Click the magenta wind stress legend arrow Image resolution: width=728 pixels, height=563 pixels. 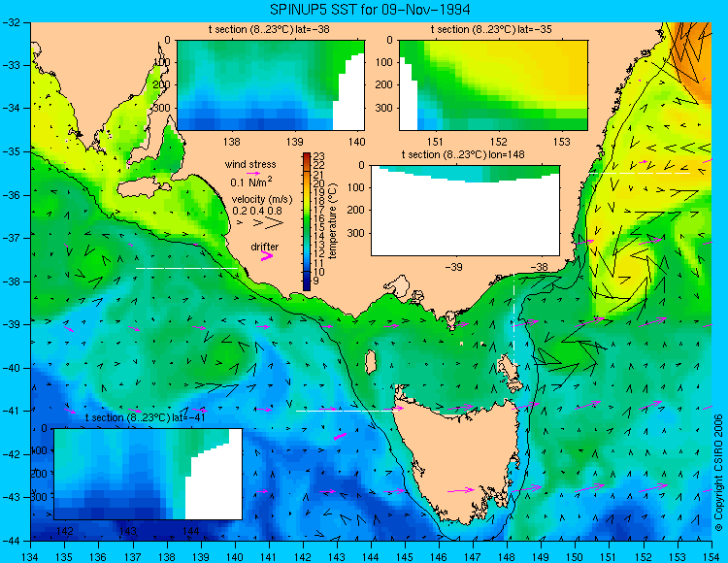tap(253, 173)
